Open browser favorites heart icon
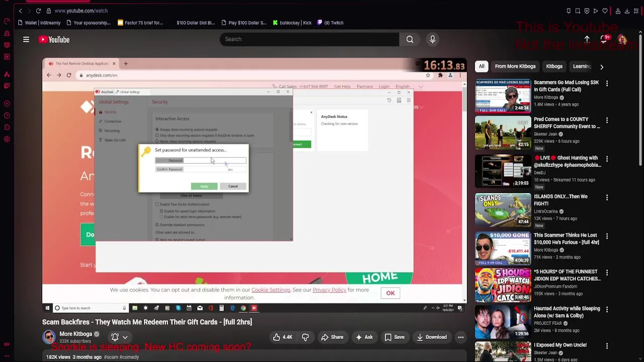The image size is (644, 362). 605,11
